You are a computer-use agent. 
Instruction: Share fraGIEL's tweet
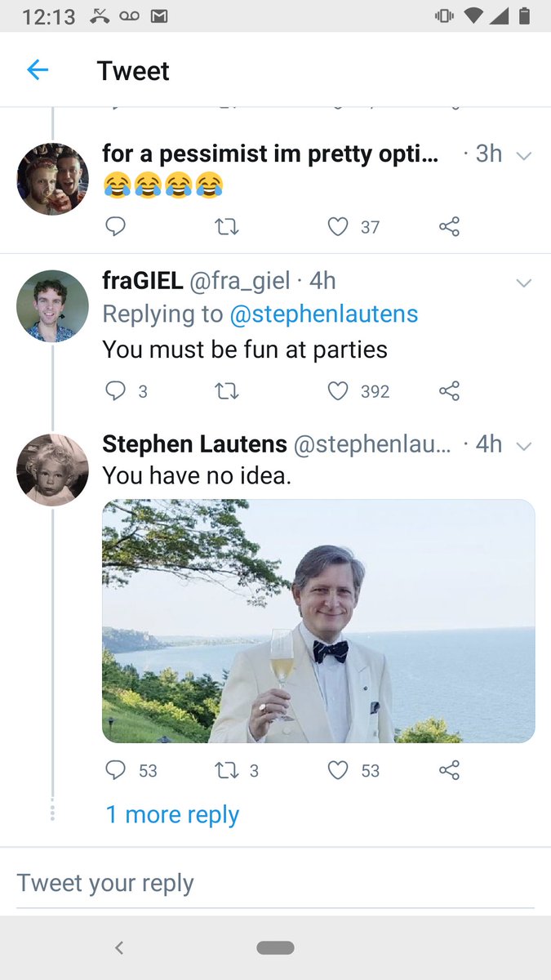[x=449, y=391]
